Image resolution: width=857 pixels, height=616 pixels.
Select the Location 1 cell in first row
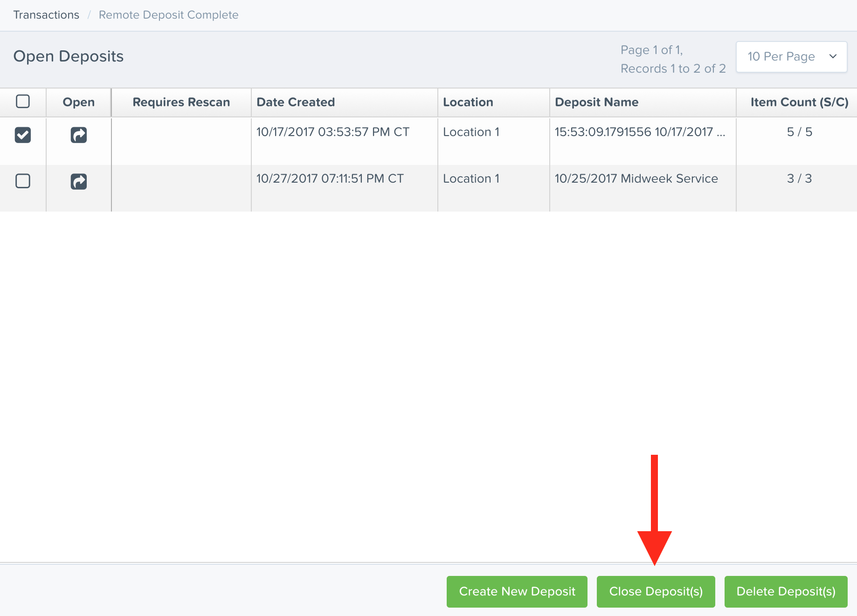[x=471, y=132]
